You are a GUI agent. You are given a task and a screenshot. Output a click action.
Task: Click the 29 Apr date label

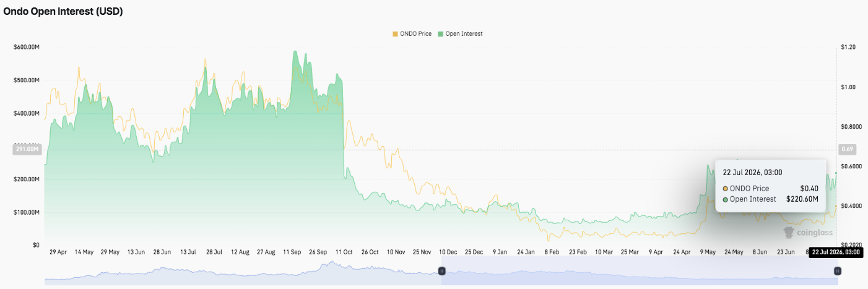58,252
